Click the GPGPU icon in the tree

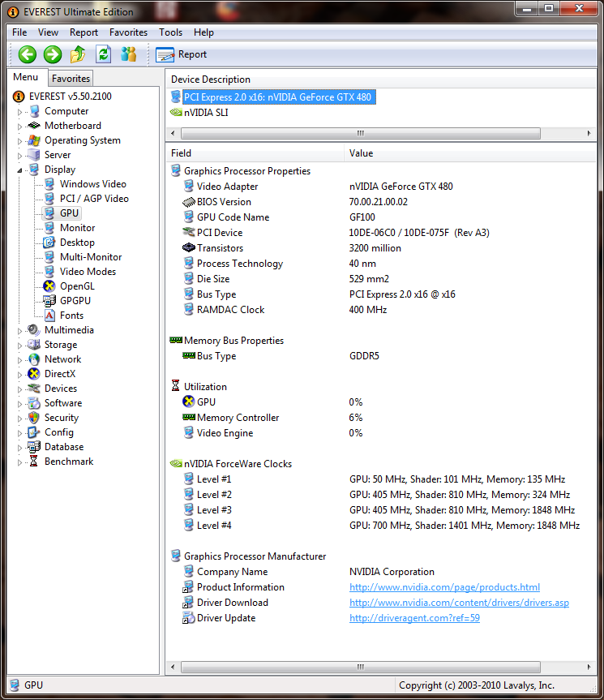coord(49,301)
